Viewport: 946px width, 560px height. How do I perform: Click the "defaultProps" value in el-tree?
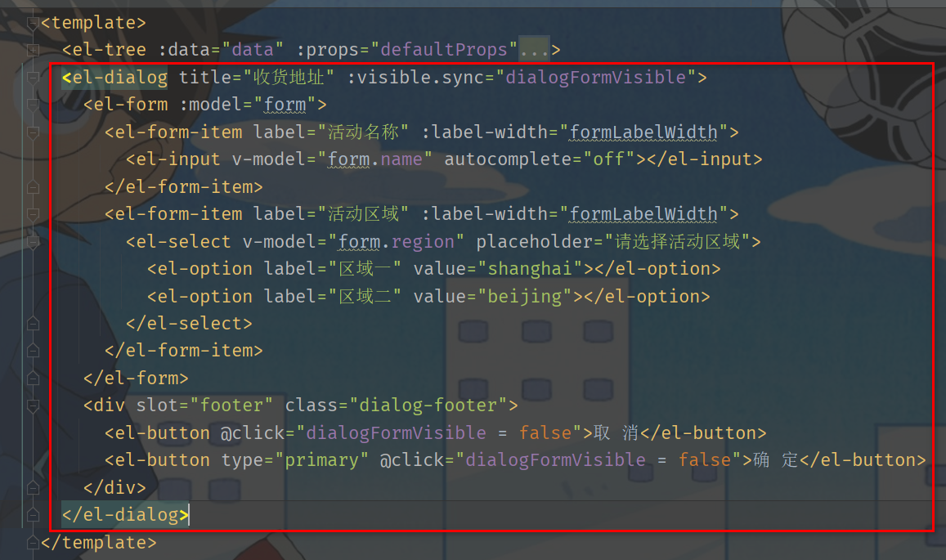coord(444,50)
